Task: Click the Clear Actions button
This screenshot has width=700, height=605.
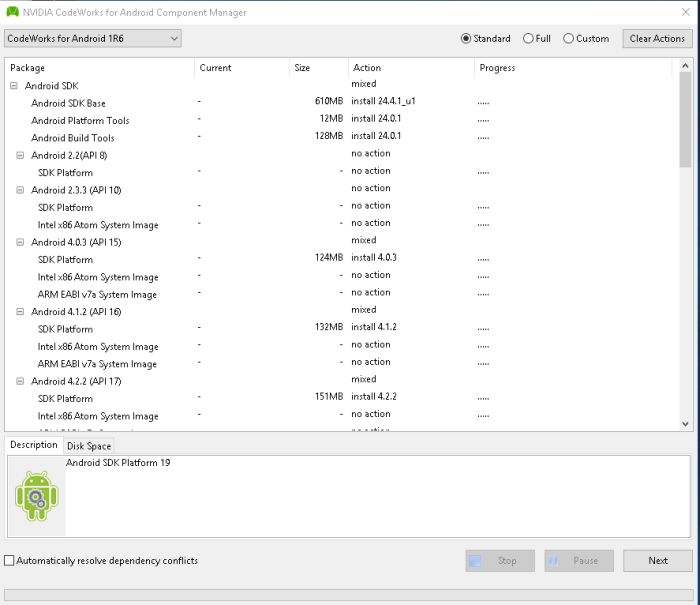Action: pyautogui.click(x=657, y=38)
